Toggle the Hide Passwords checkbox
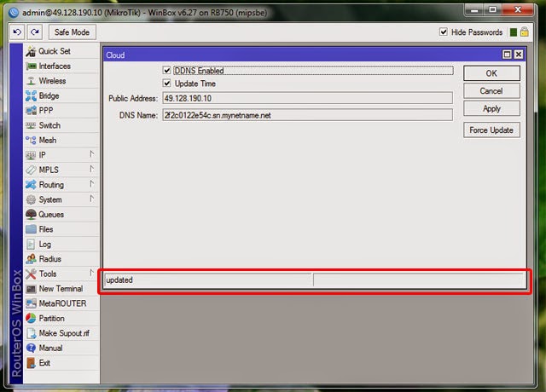The image size is (546, 392). pyautogui.click(x=444, y=32)
